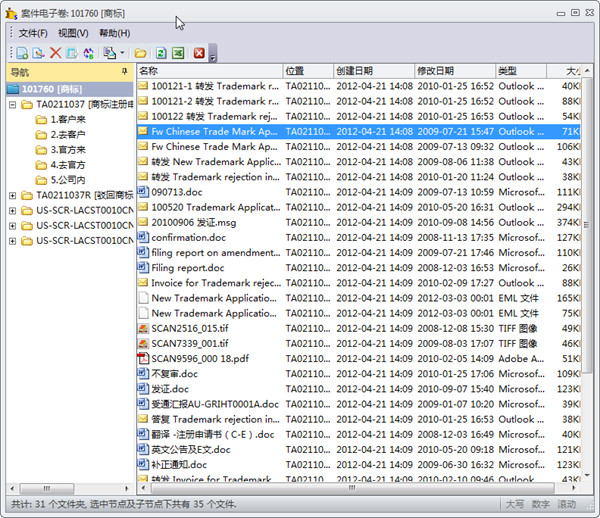Click the edit document toolbar icon

pos(39,53)
